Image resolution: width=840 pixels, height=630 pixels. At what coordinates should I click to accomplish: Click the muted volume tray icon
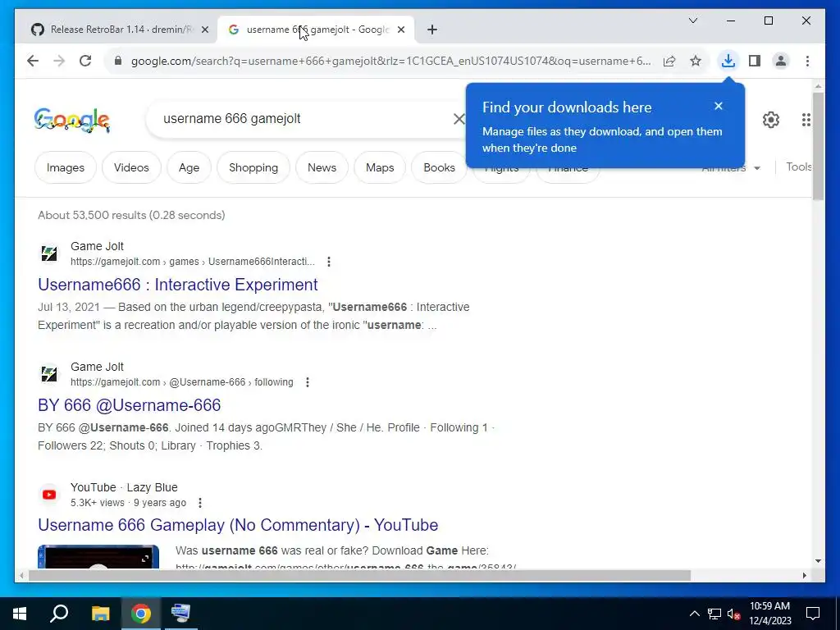click(734, 614)
